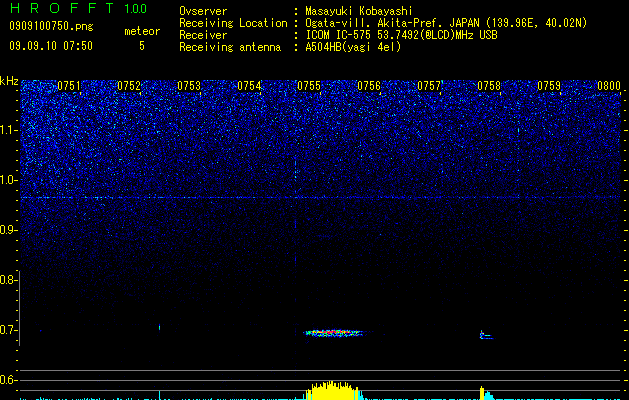Click the 0756 time marker

coord(369,86)
